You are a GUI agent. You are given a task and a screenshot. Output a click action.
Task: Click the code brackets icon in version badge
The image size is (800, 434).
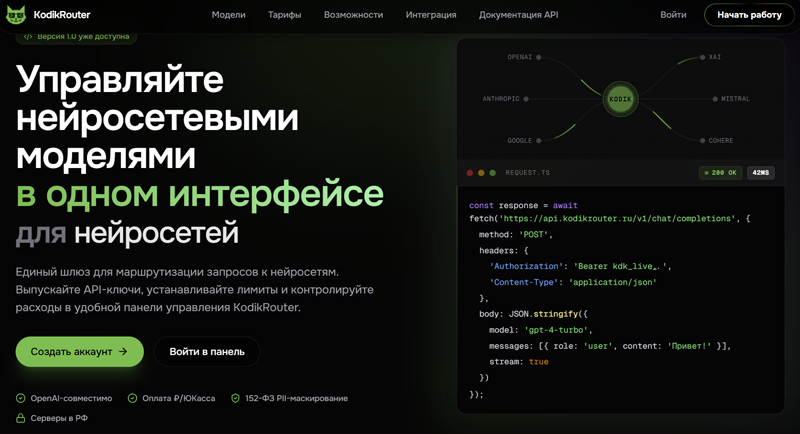tap(28, 37)
